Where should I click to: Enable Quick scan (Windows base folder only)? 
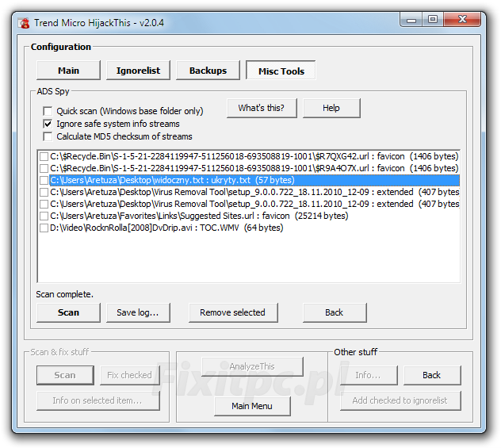[x=48, y=111]
